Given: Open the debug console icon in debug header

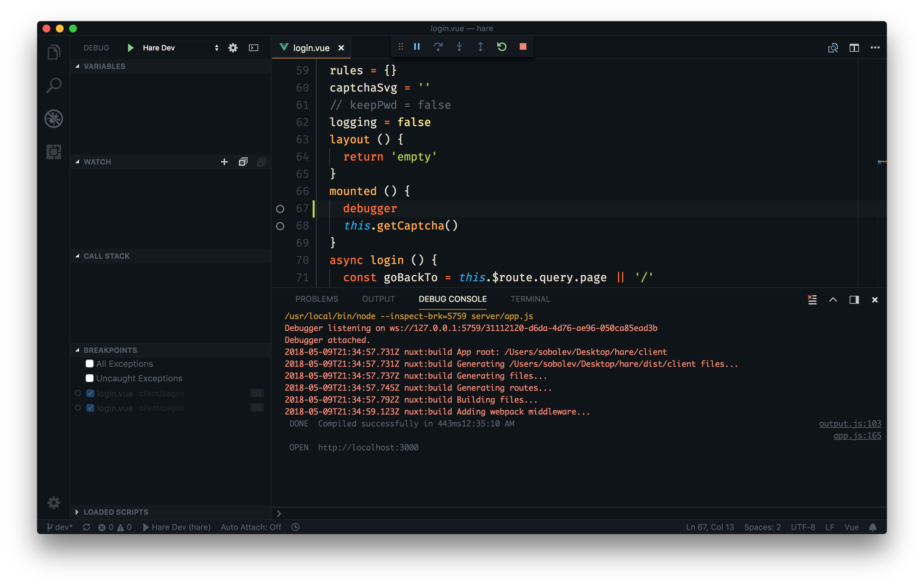Looking at the screenshot, I should click(254, 47).
